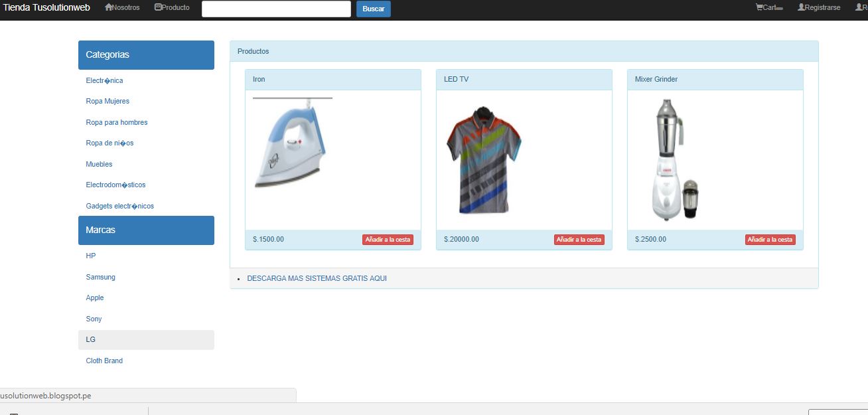Click the home icon beside Nosotros
This screenshot has height=415, width=868.
click(107, 7)
